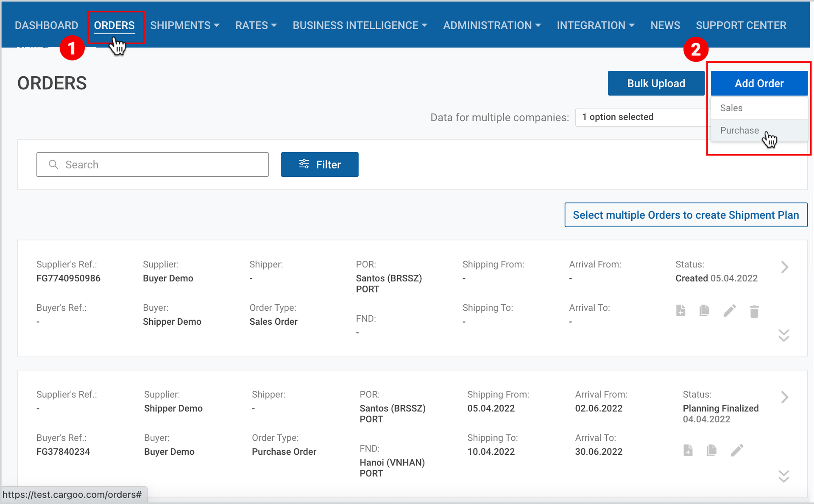Expand the FG37840234 order row
814x504 pixels.
pos(784,476)
